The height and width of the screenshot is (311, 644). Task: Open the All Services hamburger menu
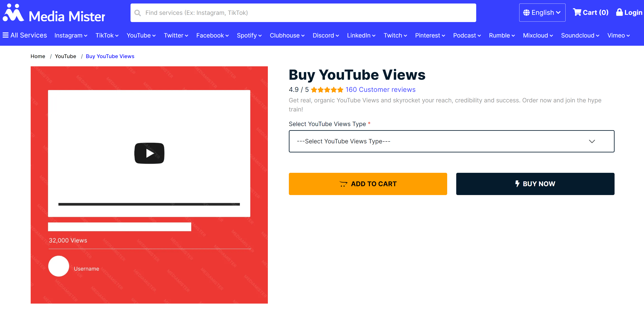click(6, 35)
